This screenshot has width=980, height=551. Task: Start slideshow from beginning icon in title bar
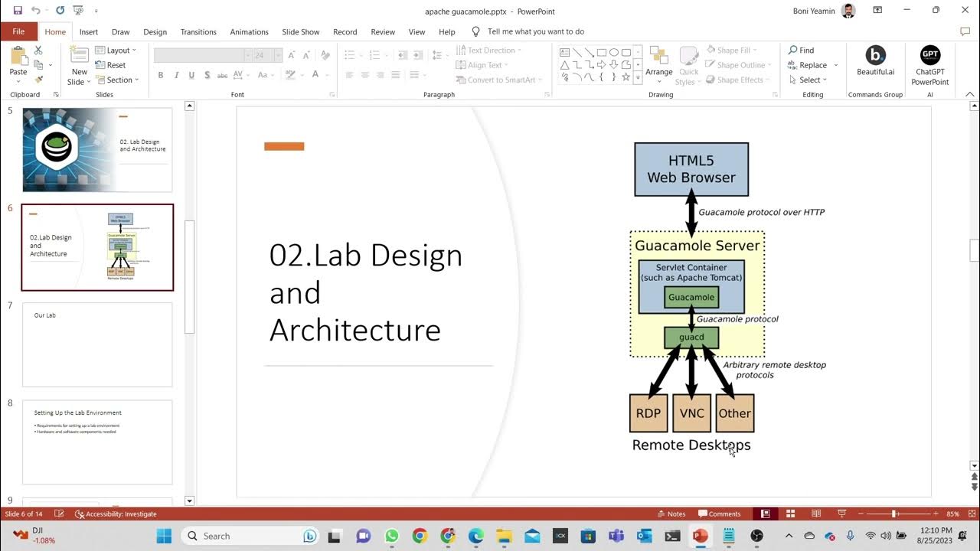78,11
